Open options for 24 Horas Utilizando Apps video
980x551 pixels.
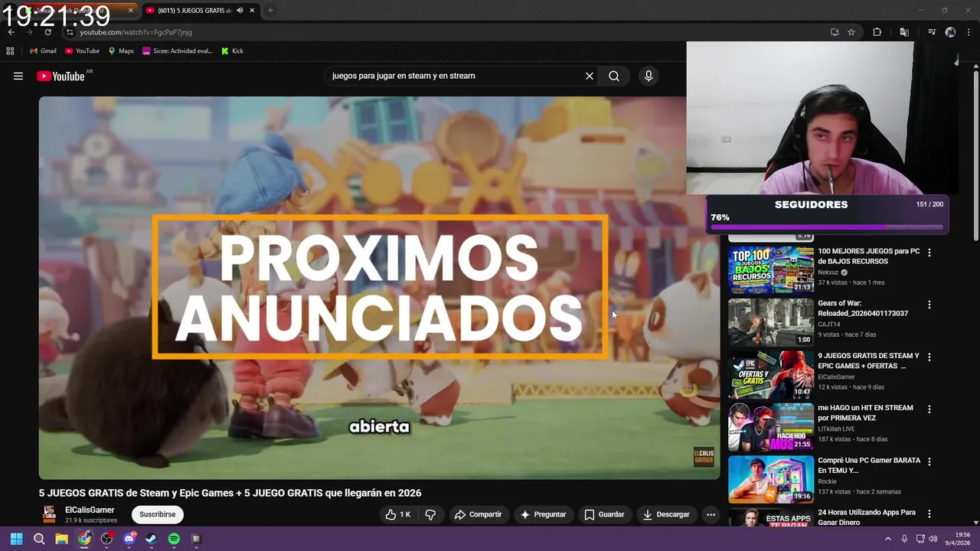pyautogui.click(x=929, y=514)
